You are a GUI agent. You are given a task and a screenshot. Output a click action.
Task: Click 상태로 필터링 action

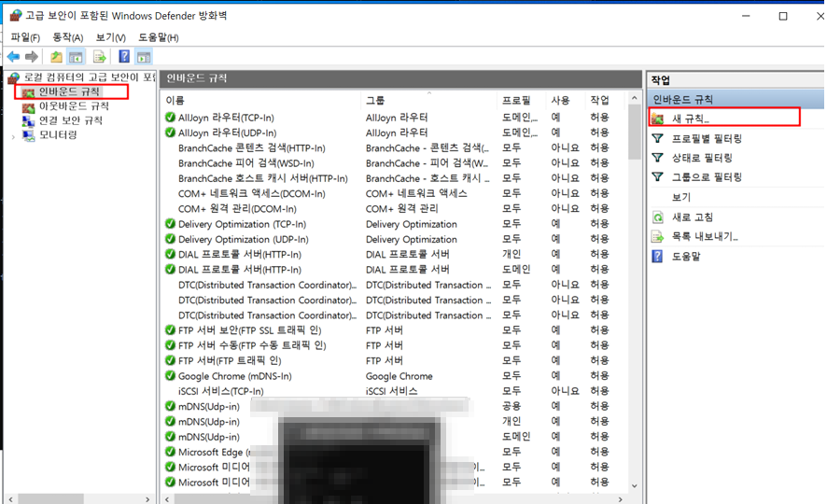pyautogui.click(x=702, y=158)
